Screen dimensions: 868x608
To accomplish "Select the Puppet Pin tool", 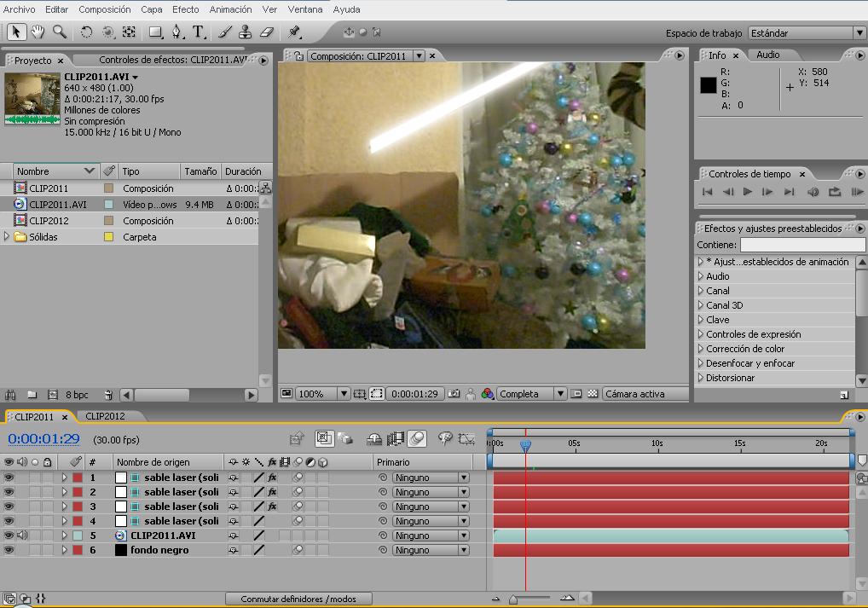I will [x=294, y=32].
